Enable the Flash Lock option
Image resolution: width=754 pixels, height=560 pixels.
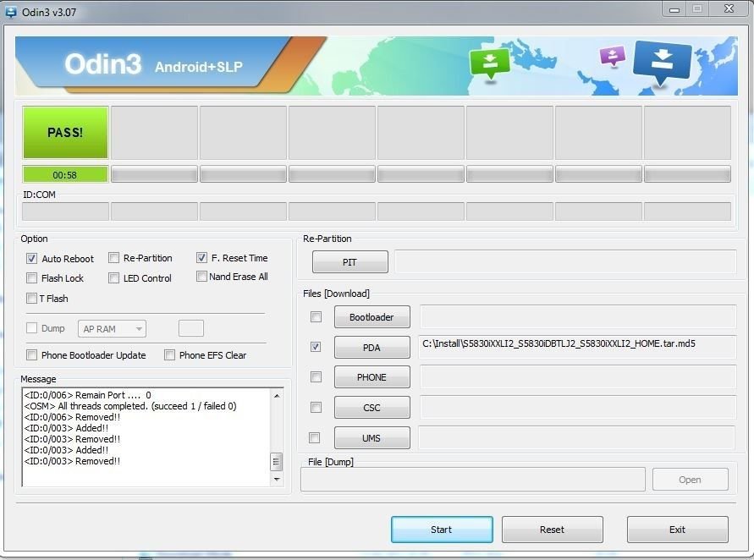pyautogui.click(x=32, y=277)
